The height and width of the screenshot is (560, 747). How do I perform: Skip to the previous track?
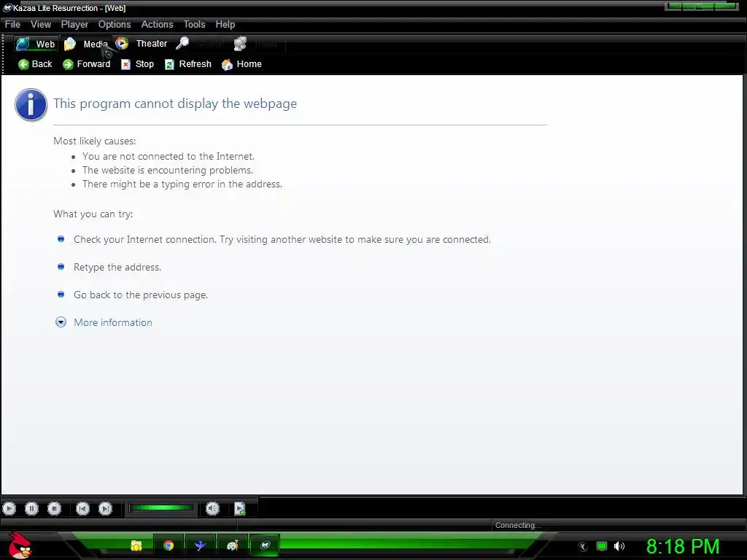click(x=83, y=508)
